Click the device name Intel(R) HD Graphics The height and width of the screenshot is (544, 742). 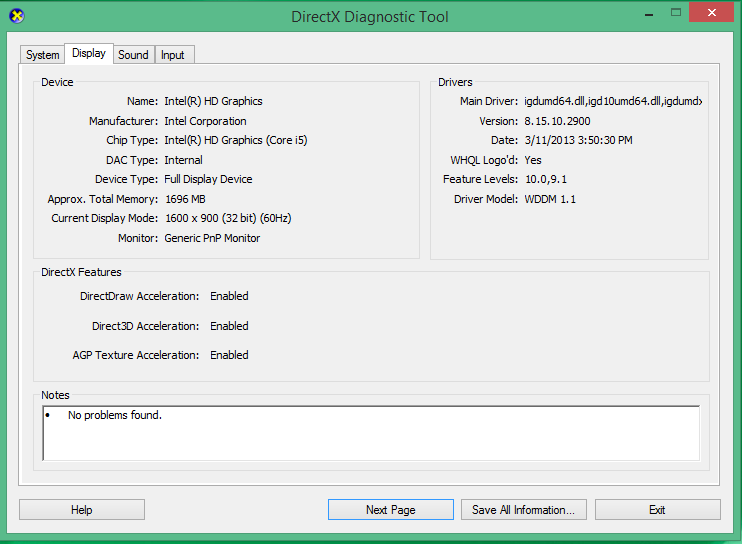point(213,101)
